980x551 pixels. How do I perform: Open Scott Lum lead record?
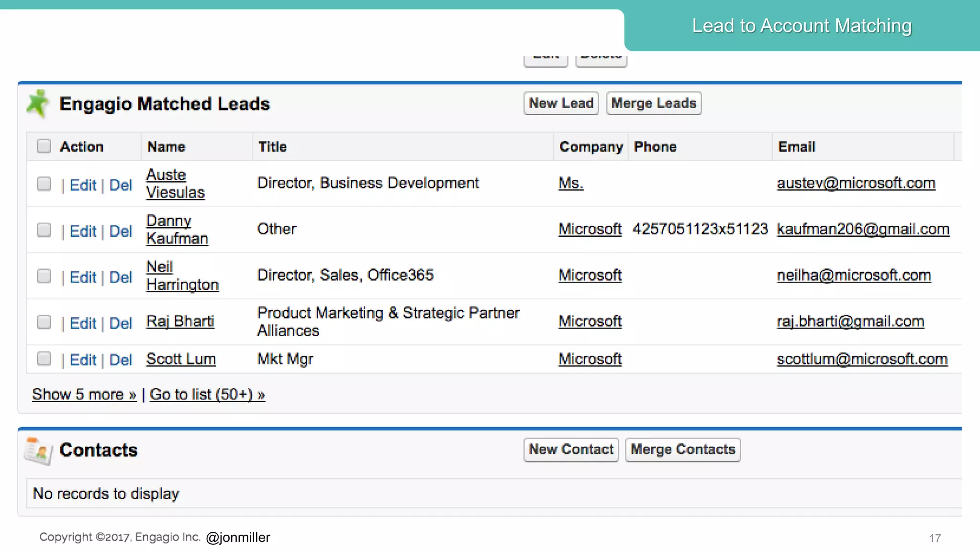[181, 359]
